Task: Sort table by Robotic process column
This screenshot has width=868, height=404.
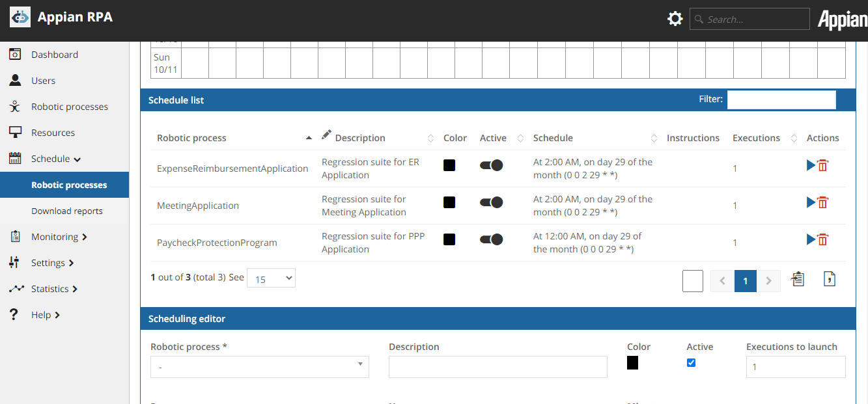Action: coord(192,138)
